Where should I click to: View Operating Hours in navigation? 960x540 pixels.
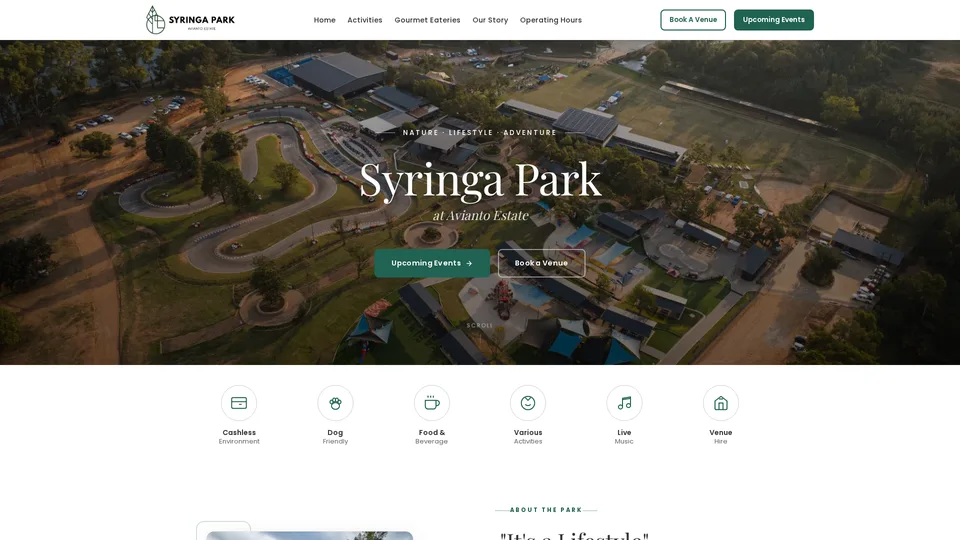coord(551,20)
